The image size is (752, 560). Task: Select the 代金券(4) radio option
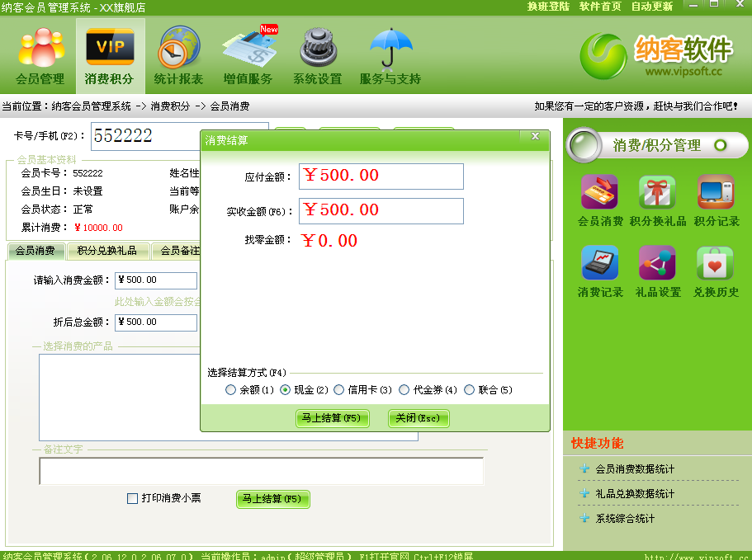[x=404, y=390]
